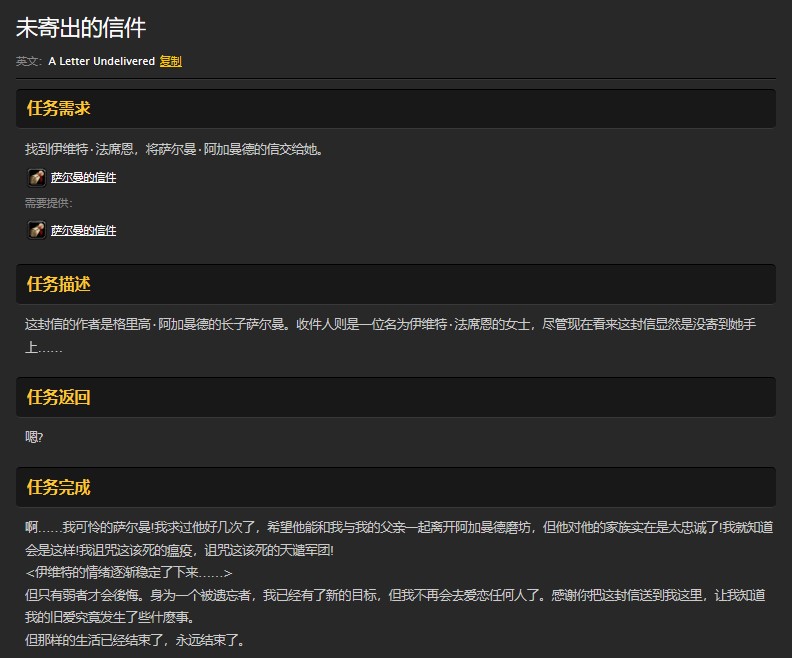This screenshot has height=658, width=792.
Task: Open 萨尔曼的信件 link under 需要提供
Action: pyautogui.click(x=83, y=230)
